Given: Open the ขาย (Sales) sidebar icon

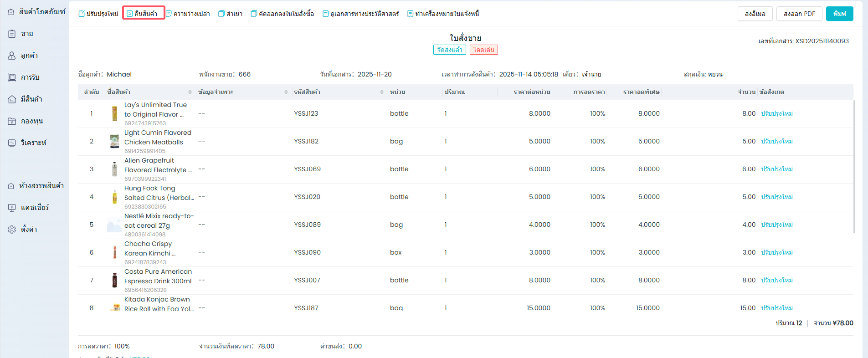Looking at the screenshot, I should click(12, 34).
